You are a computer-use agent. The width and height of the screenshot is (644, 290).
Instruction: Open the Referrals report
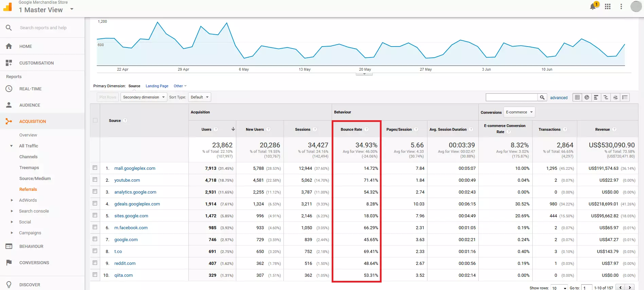click(x=28, y=189)
